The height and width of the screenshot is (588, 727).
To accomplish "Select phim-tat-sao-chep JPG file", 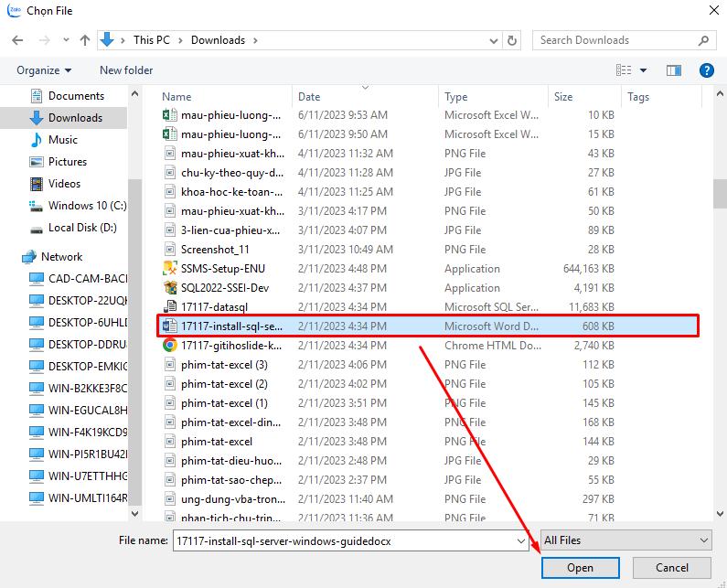I will pyautogui.click(x=428, y=480).
